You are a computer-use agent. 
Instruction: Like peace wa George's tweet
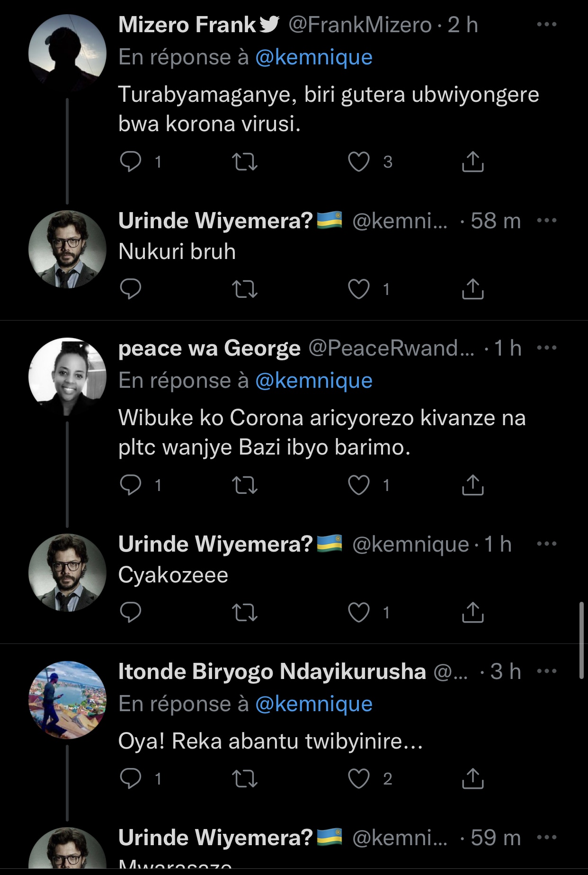pyautogui.click(x=359, y=485)
